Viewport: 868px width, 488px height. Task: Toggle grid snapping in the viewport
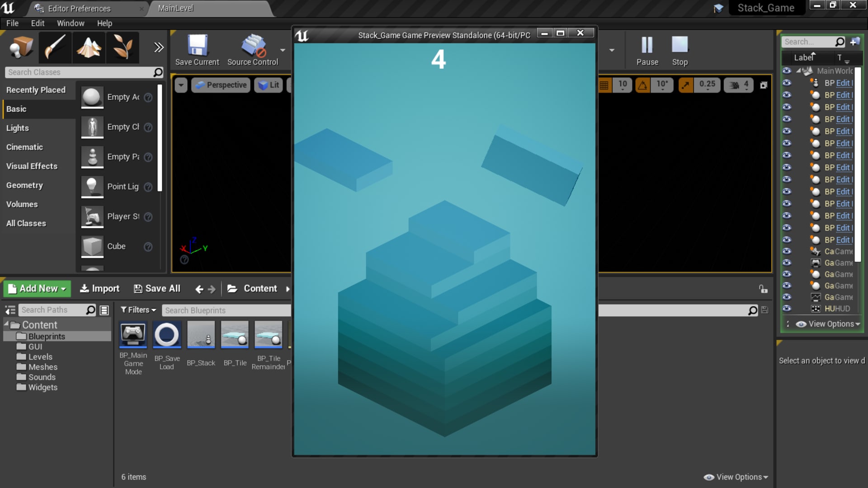604,84
